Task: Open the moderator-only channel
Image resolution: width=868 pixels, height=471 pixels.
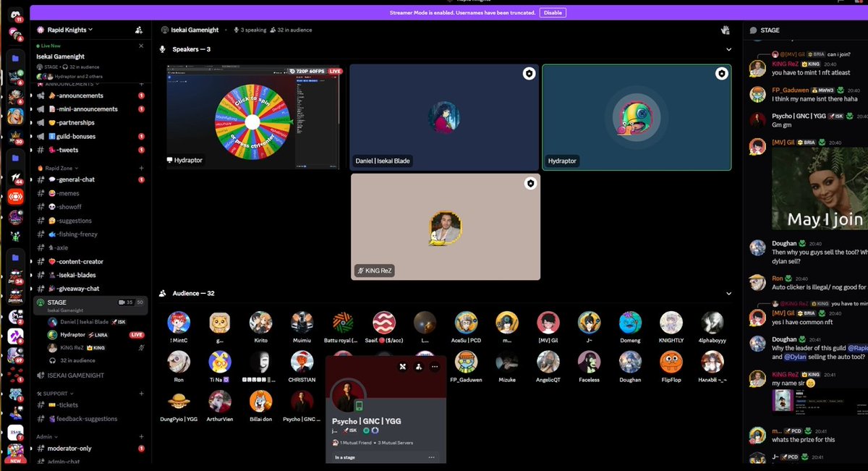Action: (90, 449)
